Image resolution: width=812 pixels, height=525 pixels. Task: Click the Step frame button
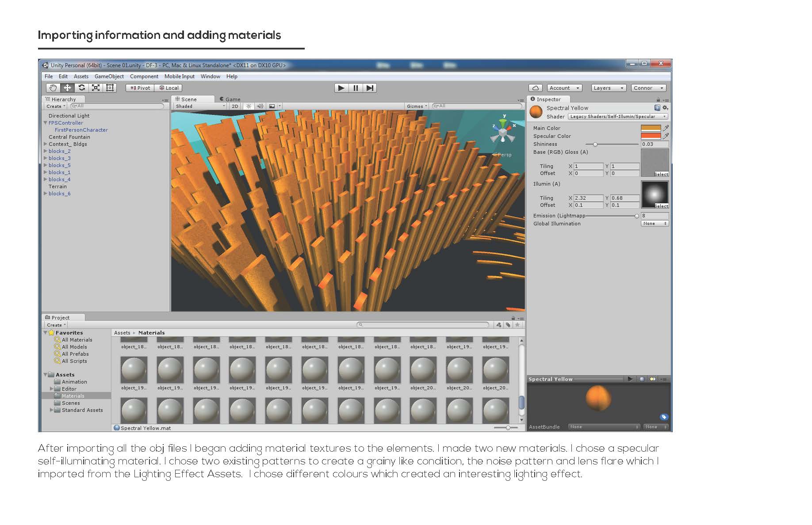pyautogui.click(x=370, y=88)
